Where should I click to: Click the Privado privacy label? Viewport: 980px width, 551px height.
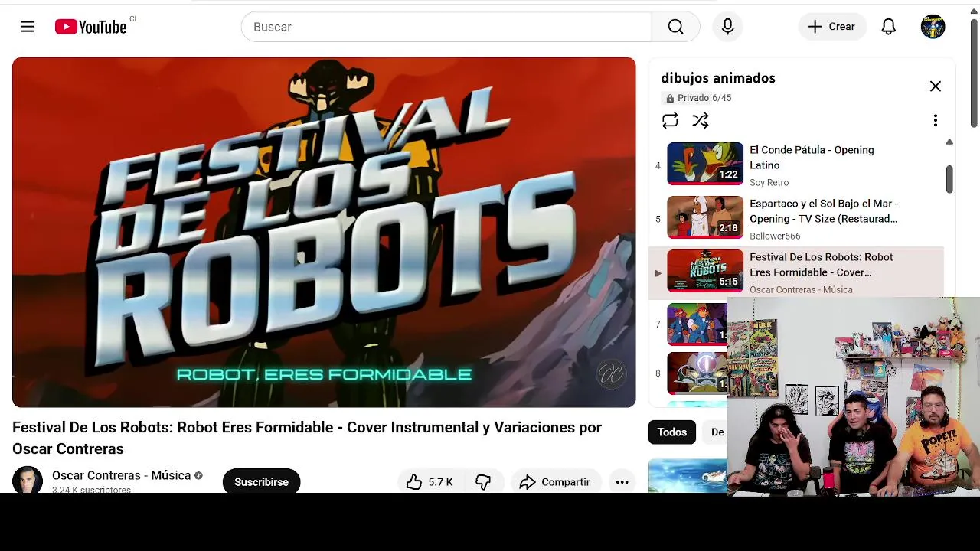pos(693,98)
